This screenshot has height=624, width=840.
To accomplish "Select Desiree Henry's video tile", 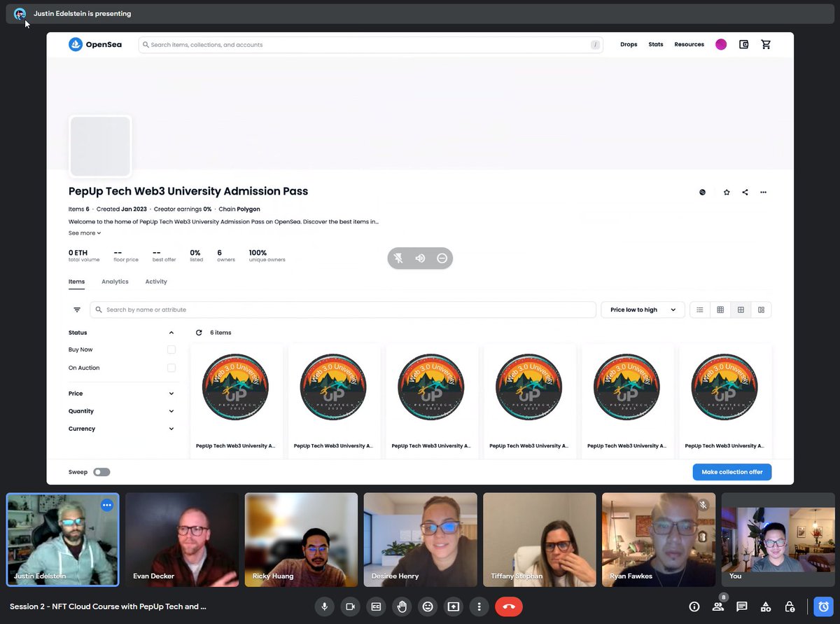I will click(x=421, y=539).
